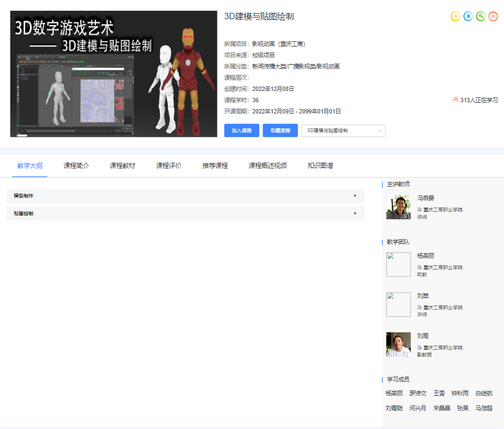Open the 3D建模与贴图绘制 class dropdown
The width and height of the screenshot is (504, 429).
(x=343, y=131)
